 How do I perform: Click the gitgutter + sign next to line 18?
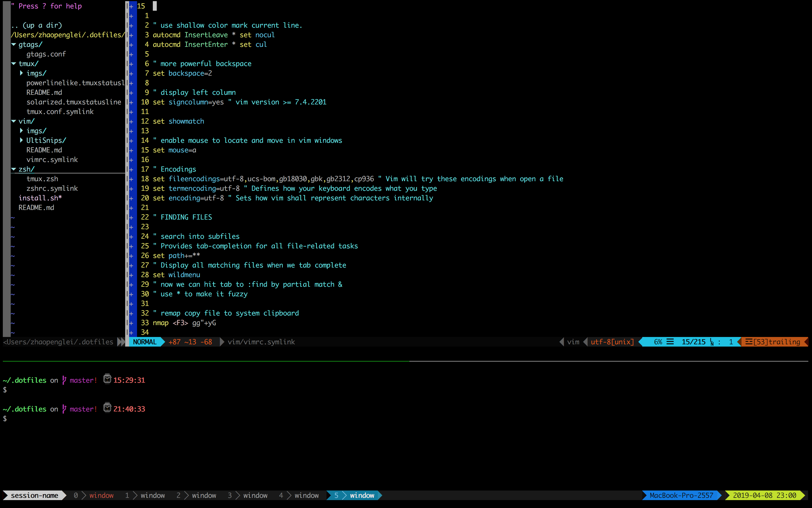click(x=132, y=179)
